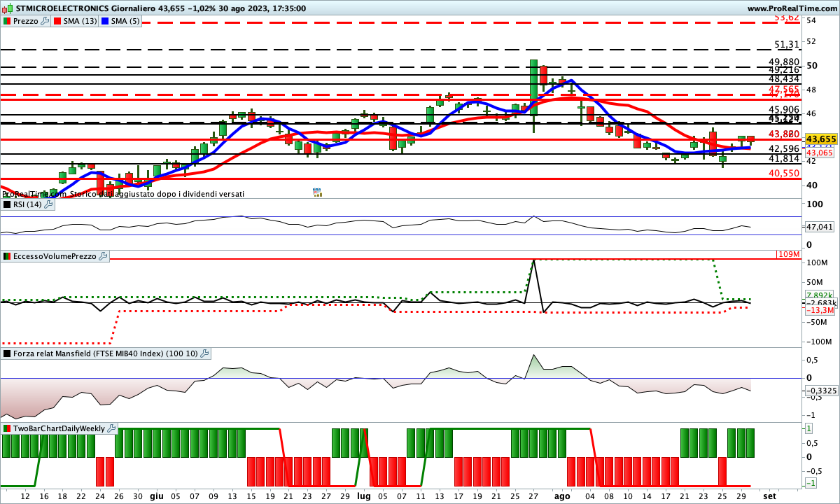Open TwoBarChartDailyWeekly settings wrench

point(111,428)
